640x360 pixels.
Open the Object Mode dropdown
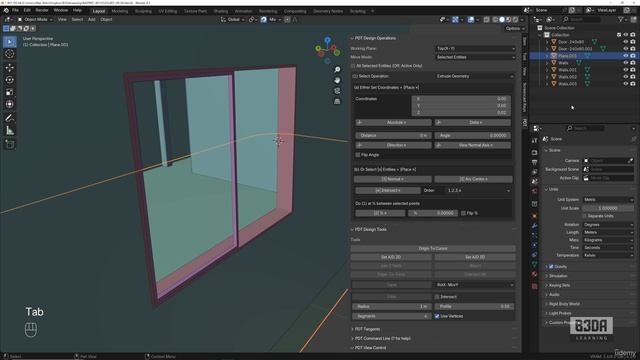[35, 19]
